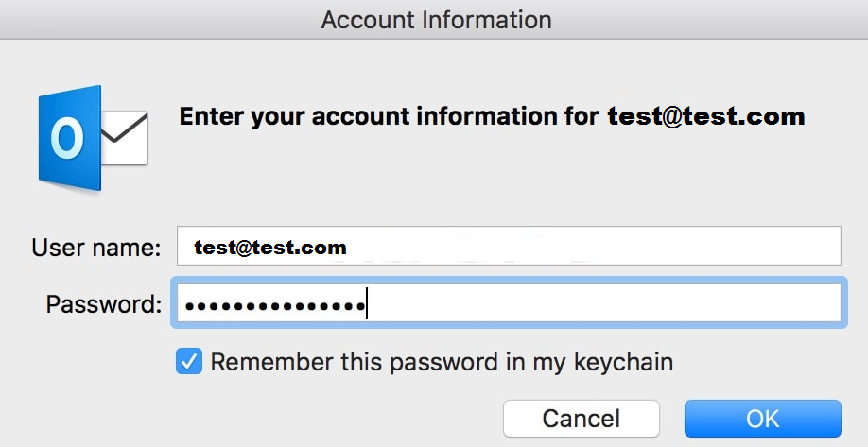Click the 'Remember this password in my keychain' label
The height and width of the screenshot is (447, 868).
pyautogui.click(x=442, y=362)
